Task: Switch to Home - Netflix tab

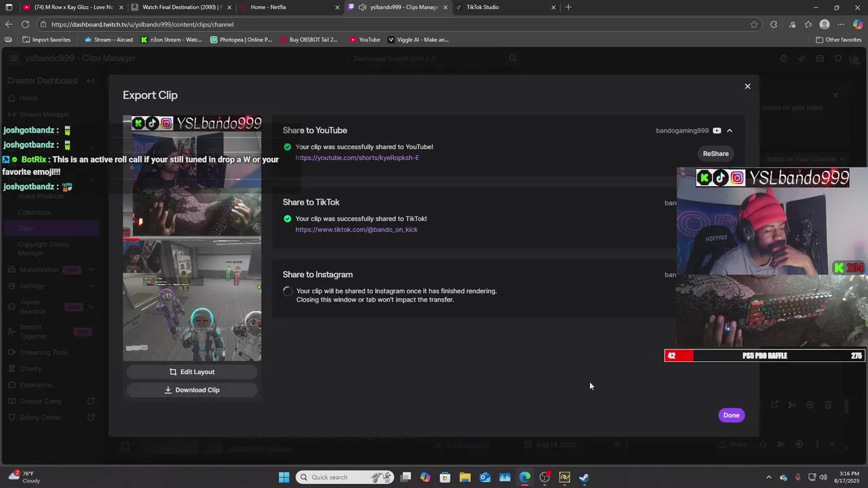Action: click(290, 7)
